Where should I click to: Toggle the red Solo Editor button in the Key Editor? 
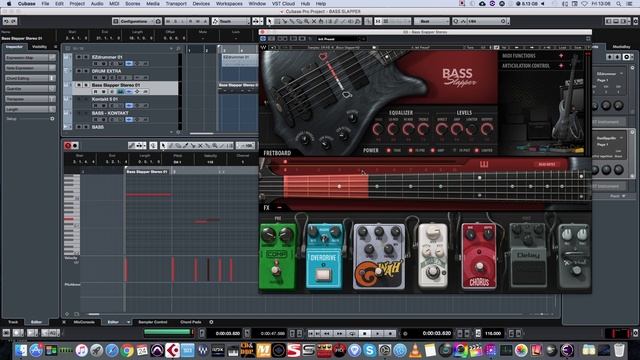[68, 145]
